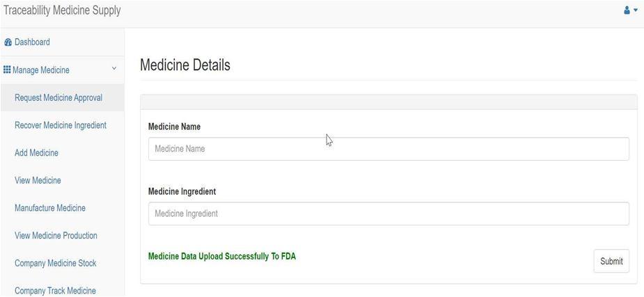Open Request Medicine Approval

tap(58, 97)
